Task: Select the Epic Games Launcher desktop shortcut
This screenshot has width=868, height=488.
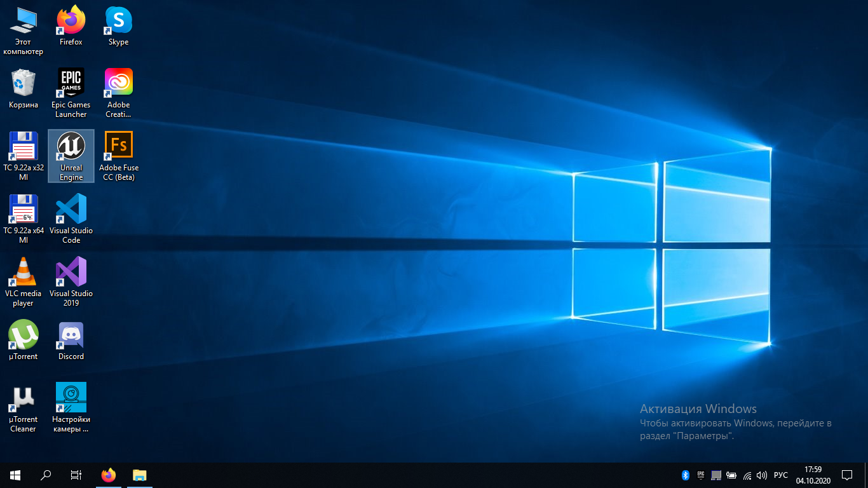Action: click(x=71, y=93)
